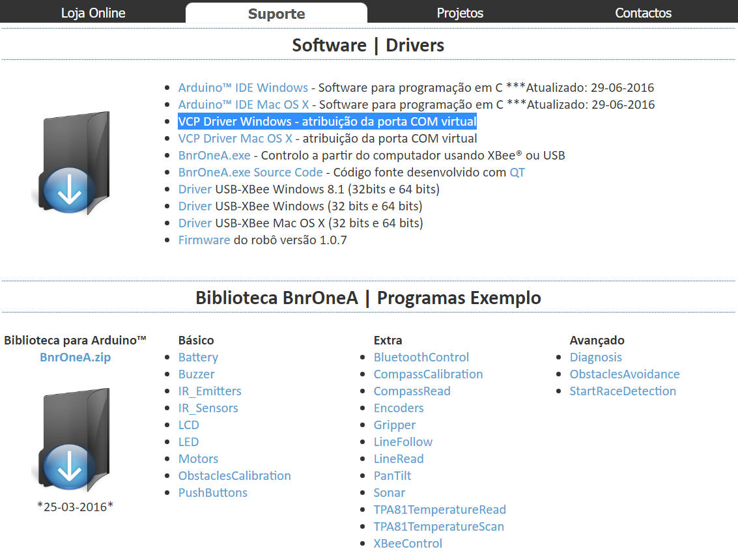Open the Encoders example
Image resolution: width=738 pixels, height=560 pixels.
click(x=399, y=408)
